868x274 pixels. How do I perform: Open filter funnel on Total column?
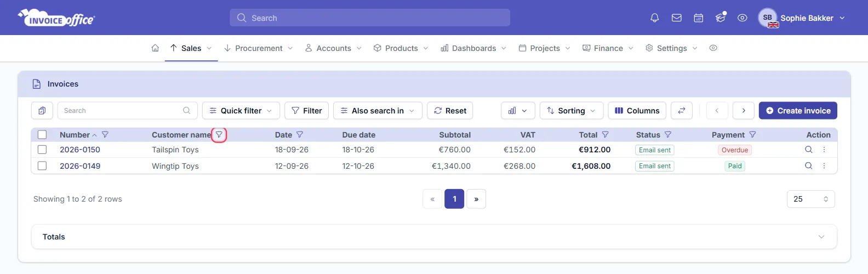pyautogui.click(x=606, y=135)
